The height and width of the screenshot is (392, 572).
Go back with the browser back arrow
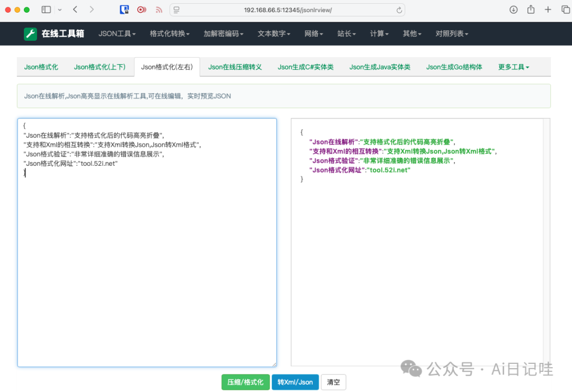(75, 10)
